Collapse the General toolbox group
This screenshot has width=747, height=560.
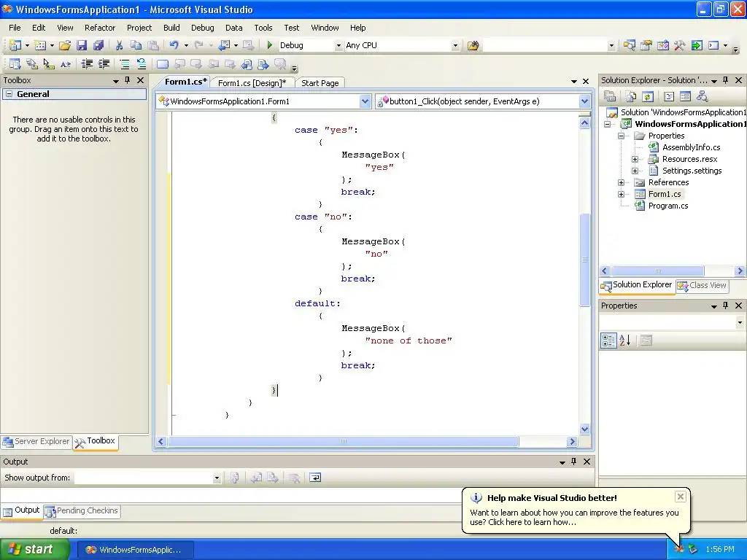coord(9,94)
